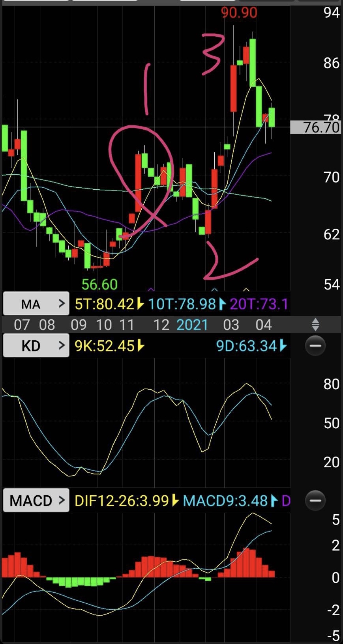Tap the purple 20T moving average label
This screenshot has height=644, width=343.
pyautogui.click(x=259, y=304)
